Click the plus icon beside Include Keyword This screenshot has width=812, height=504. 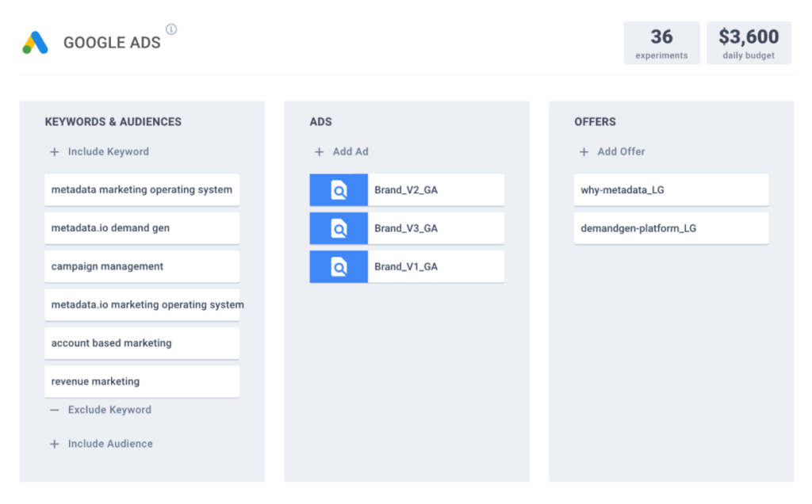click(x=54, y=151)
